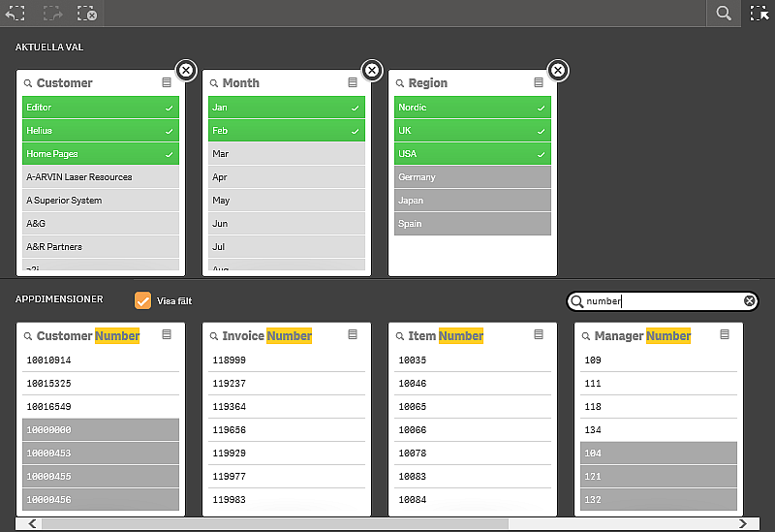Open Month list menu icon

[353, 82]
